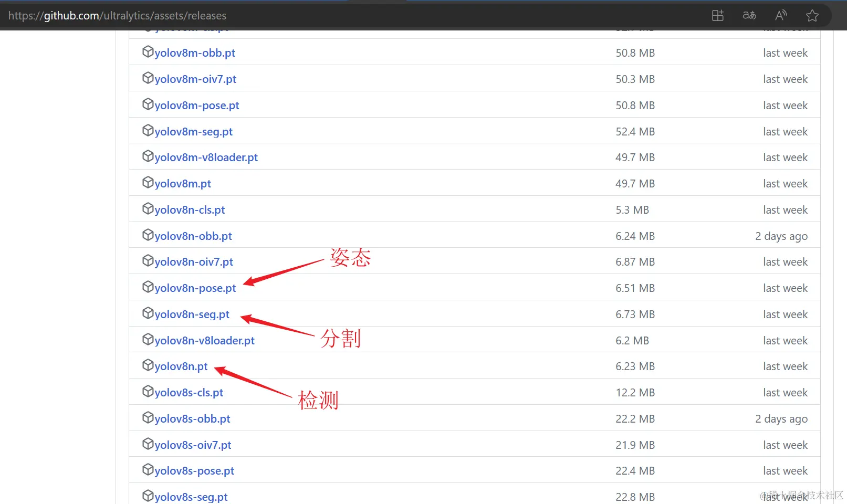847x504 pixels.
Task: Activate the read aloud icon
Action: 781,15
